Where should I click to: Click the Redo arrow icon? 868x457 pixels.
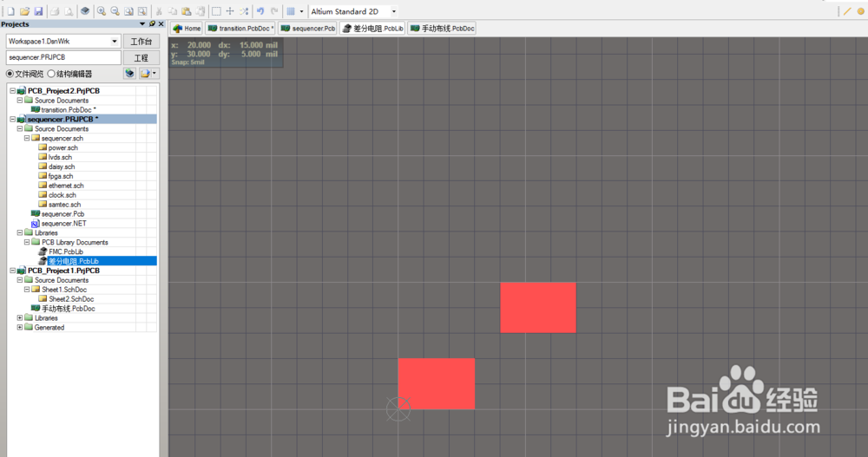point(274,11)
